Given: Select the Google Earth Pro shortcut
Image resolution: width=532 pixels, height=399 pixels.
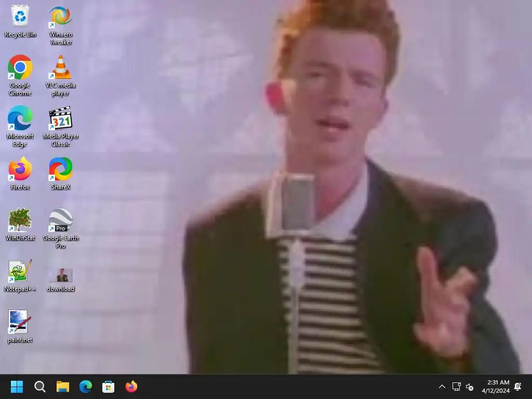Looking at the screenshot, I should tap(61, 228).
